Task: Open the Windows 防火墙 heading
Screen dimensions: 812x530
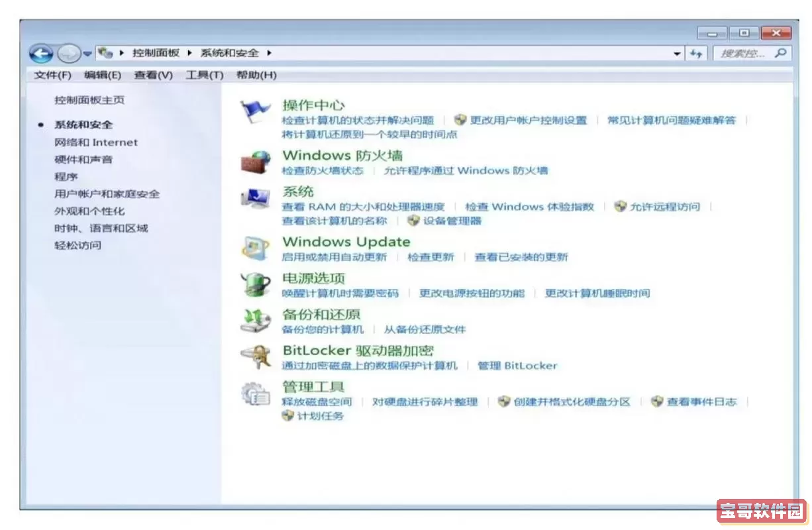Action: coord(342,155)
